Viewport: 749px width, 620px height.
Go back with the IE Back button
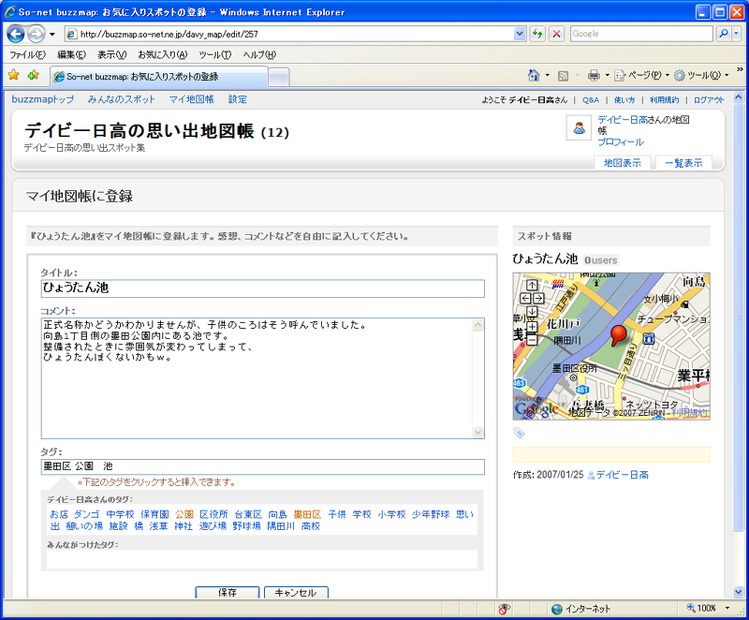16,34
